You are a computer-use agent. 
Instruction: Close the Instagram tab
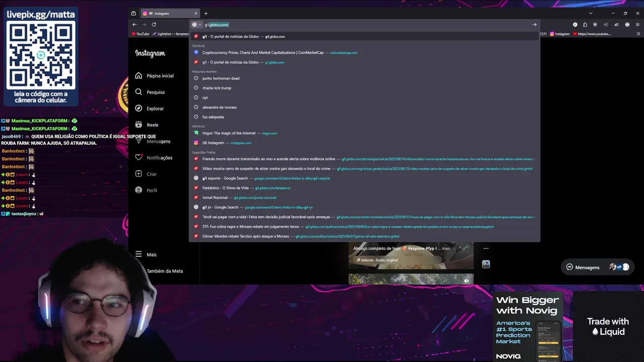pos(196,14)
